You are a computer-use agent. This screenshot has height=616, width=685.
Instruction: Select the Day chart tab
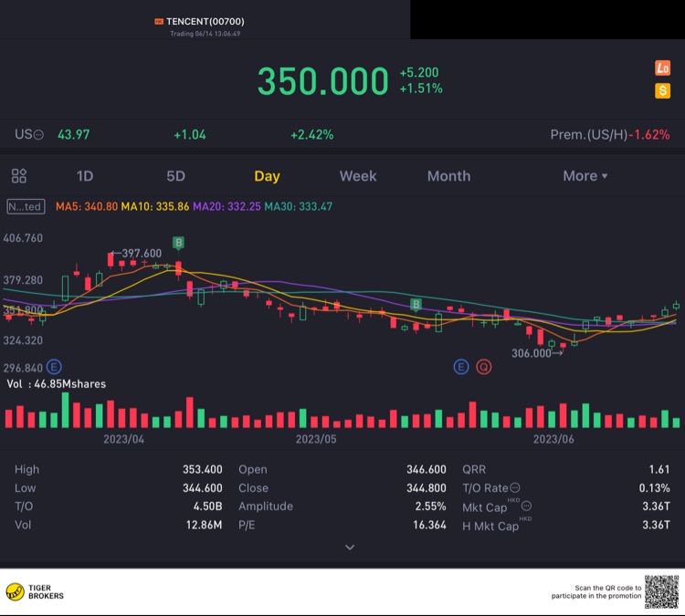[x=267, y=176]
